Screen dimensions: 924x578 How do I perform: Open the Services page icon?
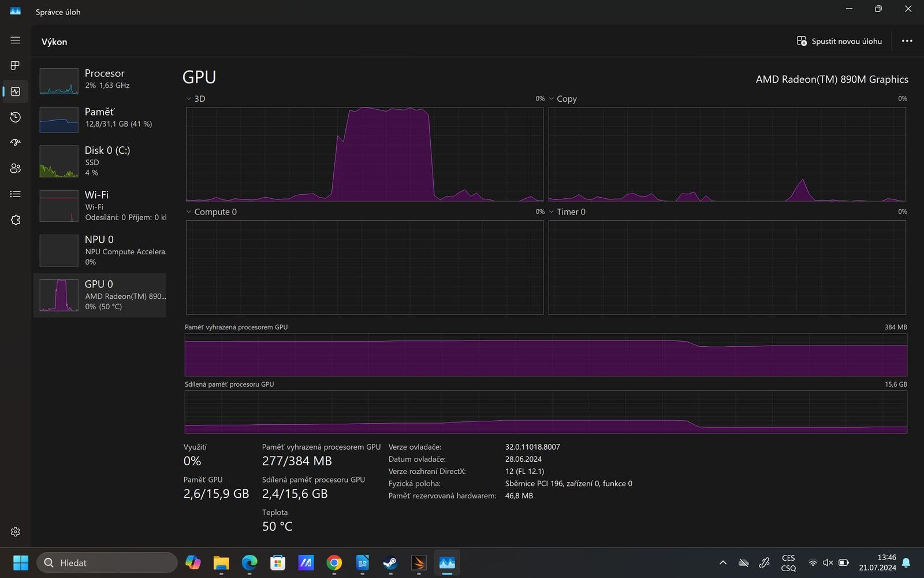16,220
